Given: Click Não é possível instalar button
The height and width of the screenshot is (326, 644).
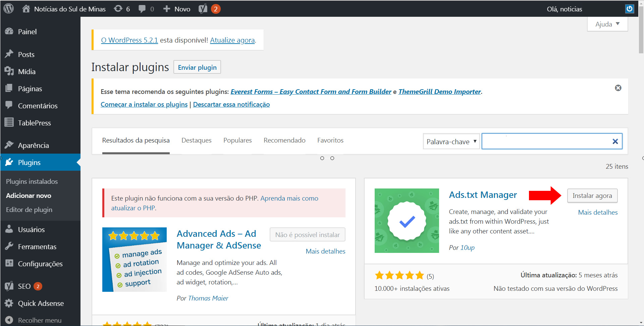Looking at the screenshot, I should (308, 235).
